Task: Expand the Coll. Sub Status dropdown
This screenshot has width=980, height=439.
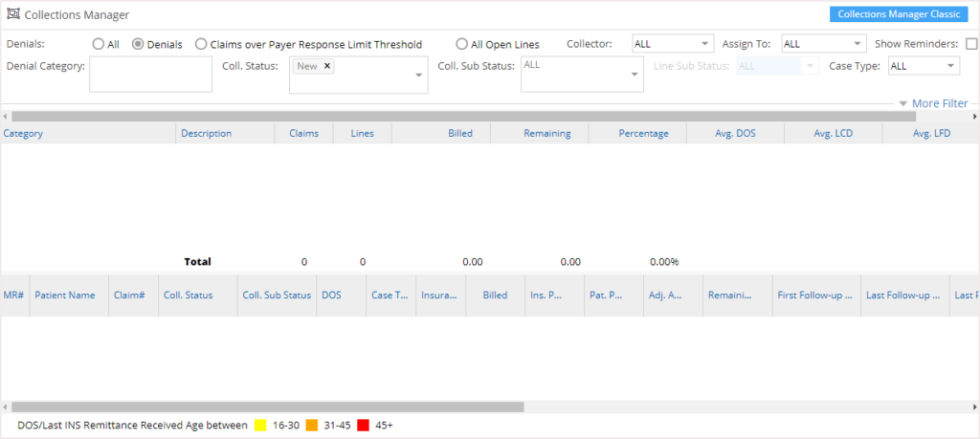Action: click(x=635, y=75)
